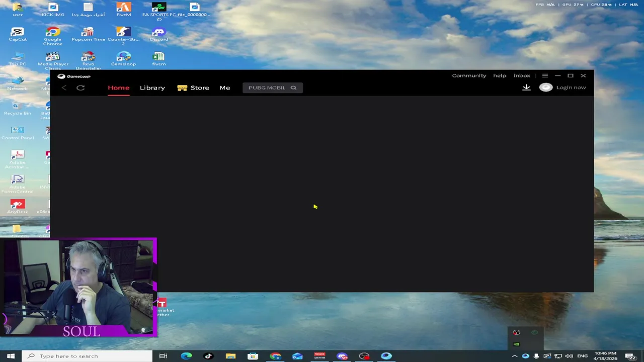Close the GameLoop window
Viewport: 644px width, 362px height.
pos(583,75)
